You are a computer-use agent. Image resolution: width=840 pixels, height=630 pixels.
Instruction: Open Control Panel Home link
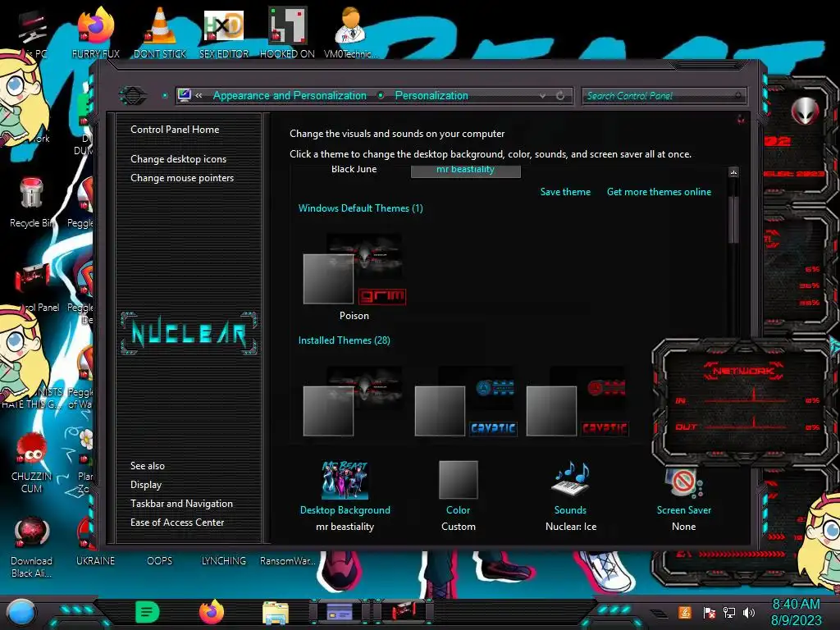pyautogui.click(x=175, y=129)
